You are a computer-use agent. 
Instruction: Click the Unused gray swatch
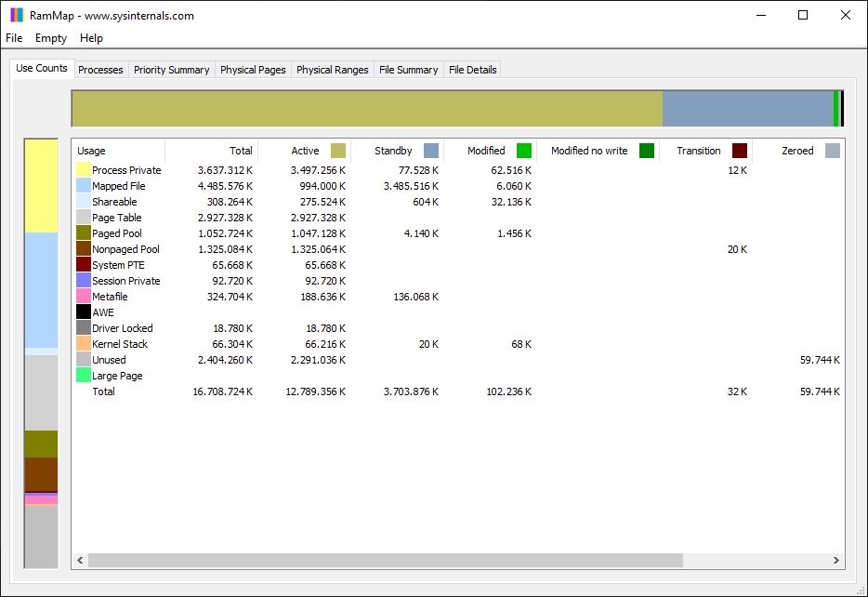click(x=84, y=359)
